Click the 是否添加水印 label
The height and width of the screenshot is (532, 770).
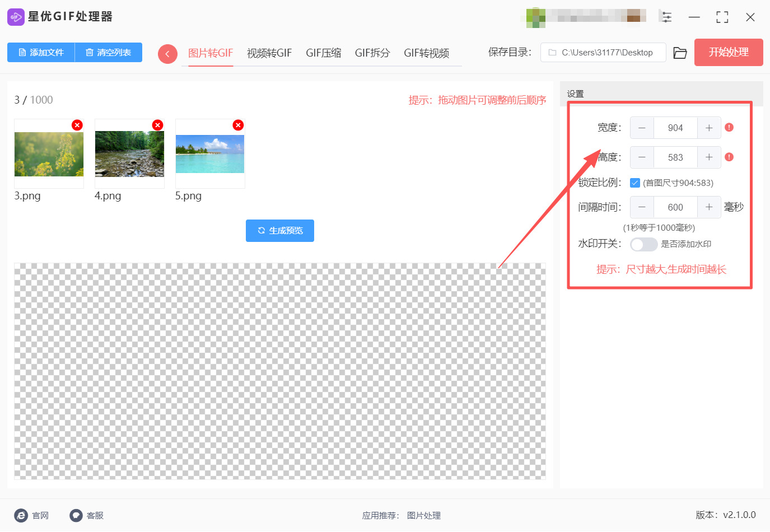(686, 244)
